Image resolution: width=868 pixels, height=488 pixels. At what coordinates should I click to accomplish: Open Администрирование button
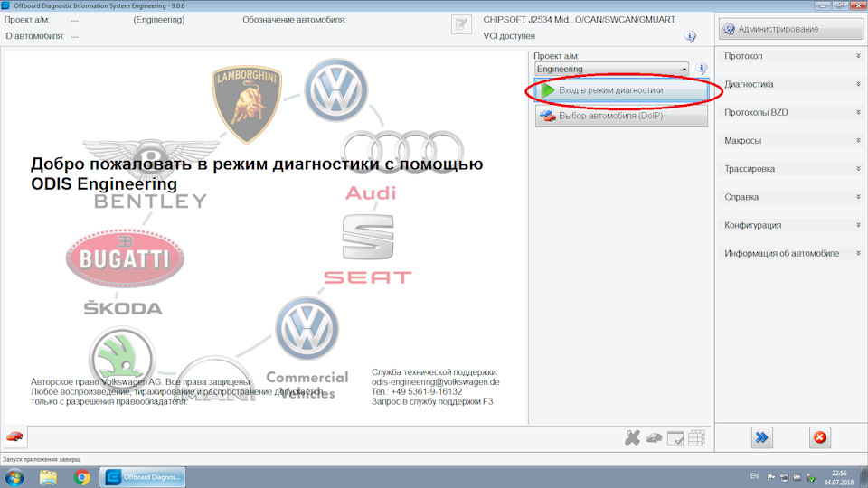point(790,29)
